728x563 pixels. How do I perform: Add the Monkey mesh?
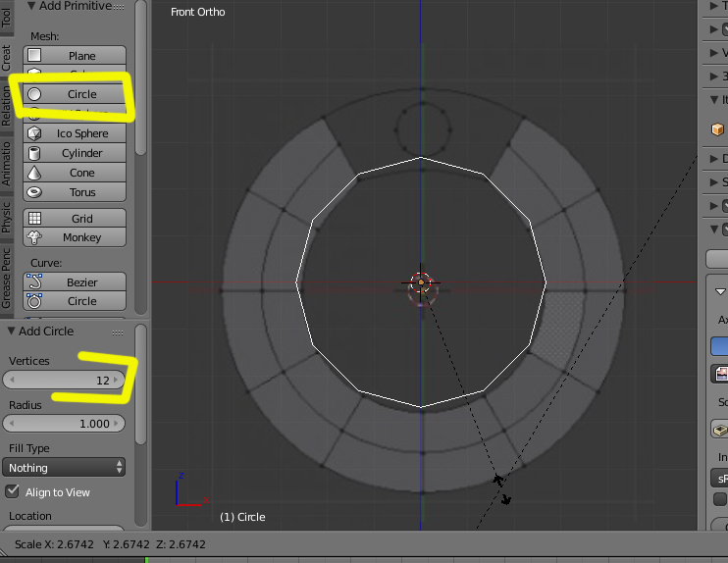tap(75, 237)
